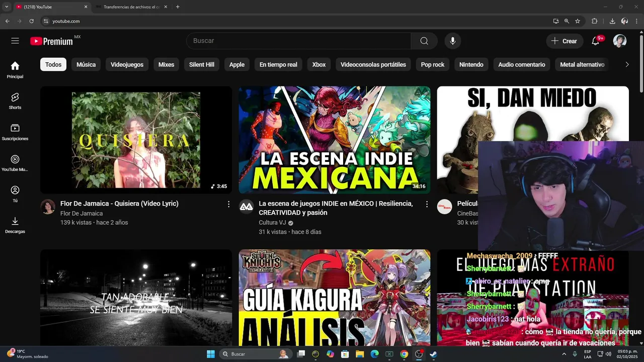Viewport: 644px width, 362px height.
Task: Go back with browser back arrow
Action: [x=7, y=21]
